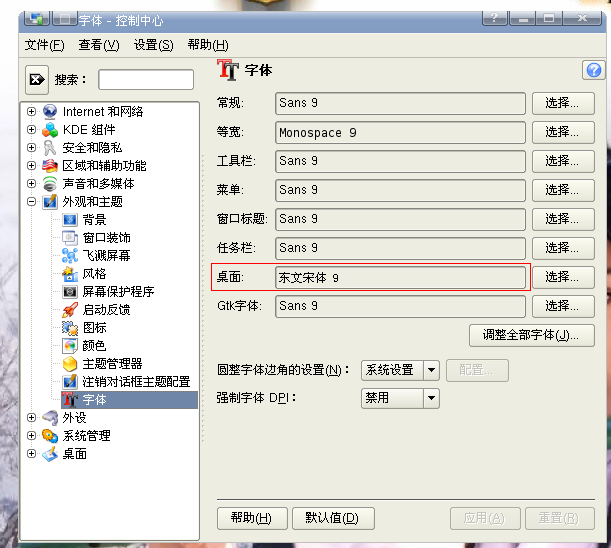
Task: Click the Internet 和网络 globe icon
Action: (x=50, y=111)
